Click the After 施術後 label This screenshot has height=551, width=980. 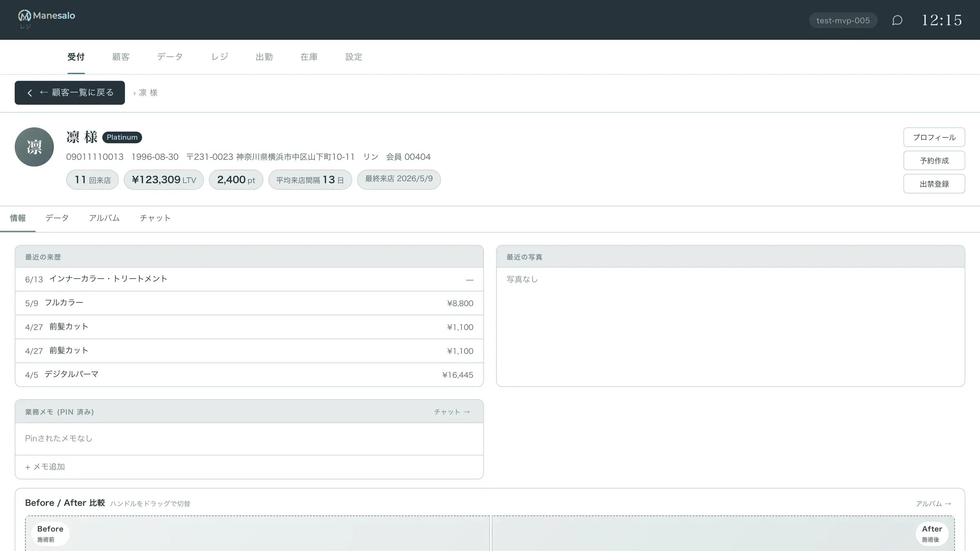tap(932, 533)
